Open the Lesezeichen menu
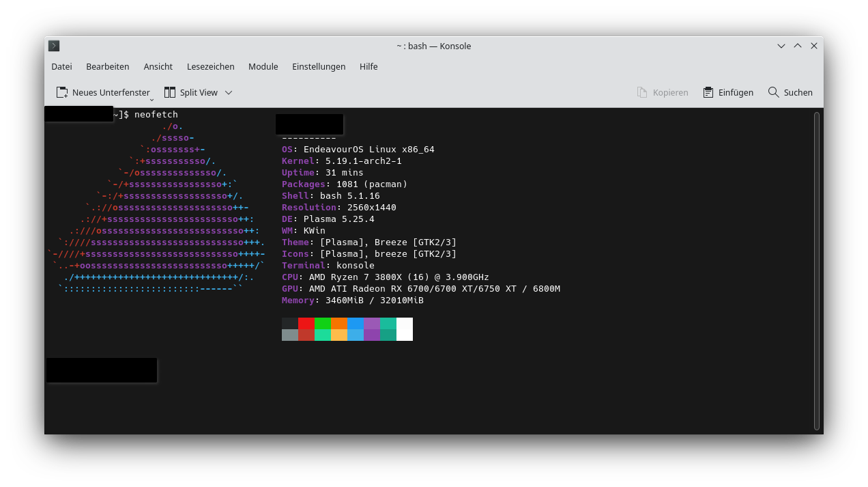868x487 pixels. pos(211,66)
